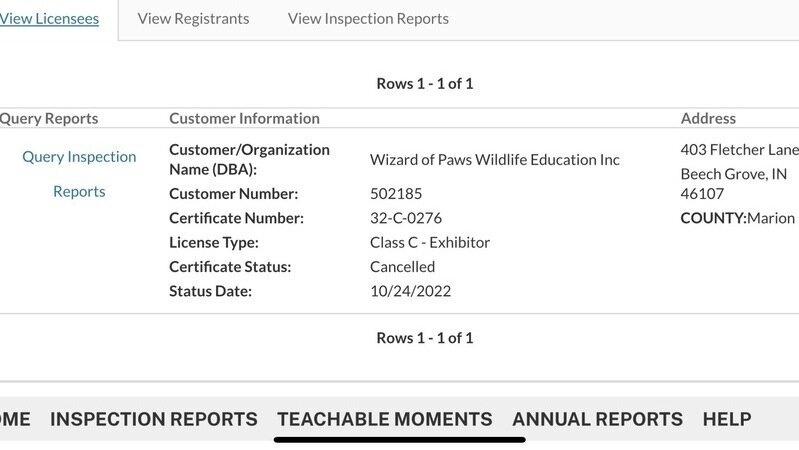Tap the home indicator bar

tap(400, 438)
